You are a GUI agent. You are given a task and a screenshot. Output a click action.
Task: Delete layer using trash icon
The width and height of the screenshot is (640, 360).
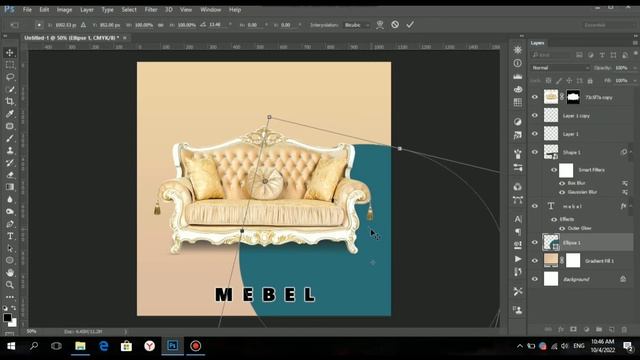[x=624, y=329]
